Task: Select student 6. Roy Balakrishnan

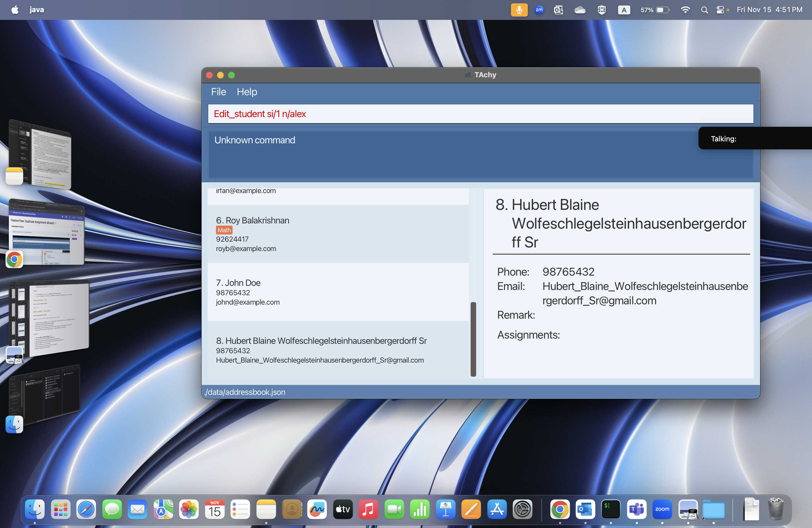Action: [x=338, y=234]
